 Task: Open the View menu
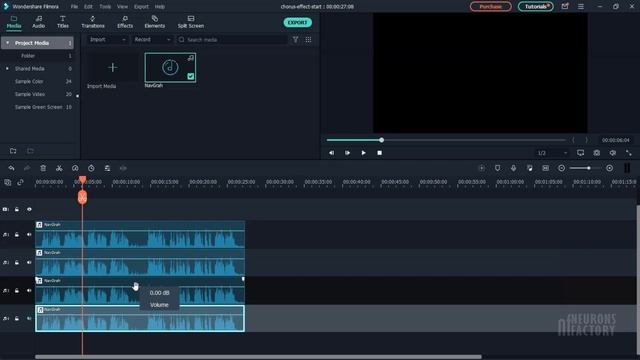(x=122, y=7)
